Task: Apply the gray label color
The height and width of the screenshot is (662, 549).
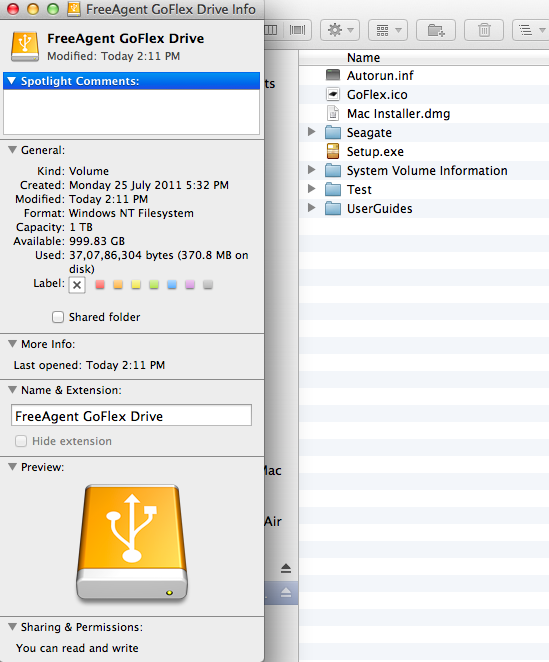Action: click(208, 285)
